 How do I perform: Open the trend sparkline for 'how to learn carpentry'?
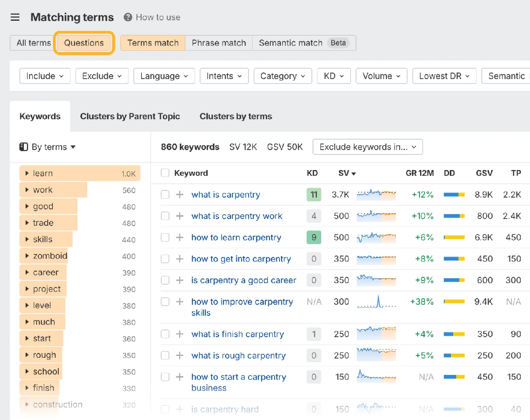[376, 237]
